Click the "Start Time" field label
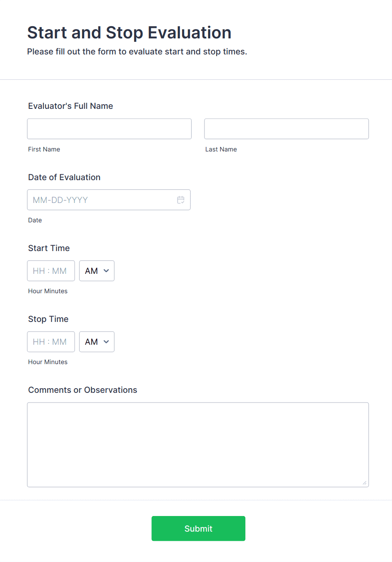This screenshot has height=562, width=392. [49, 248]
